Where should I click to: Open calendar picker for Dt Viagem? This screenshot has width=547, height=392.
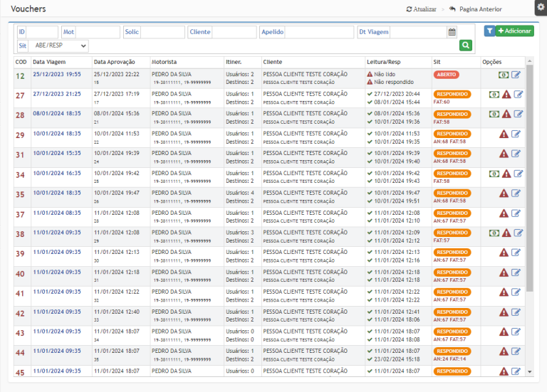click(452, 32)
